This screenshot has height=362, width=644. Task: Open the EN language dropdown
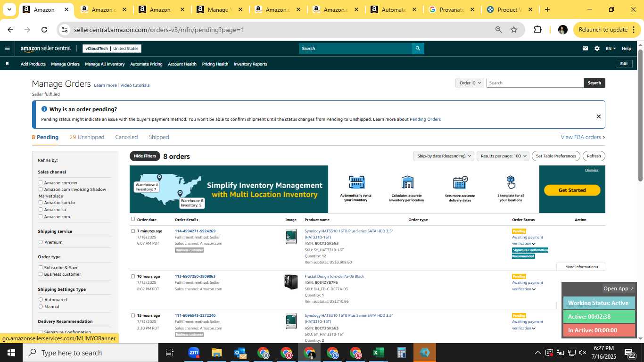click(x=611, y=48)
